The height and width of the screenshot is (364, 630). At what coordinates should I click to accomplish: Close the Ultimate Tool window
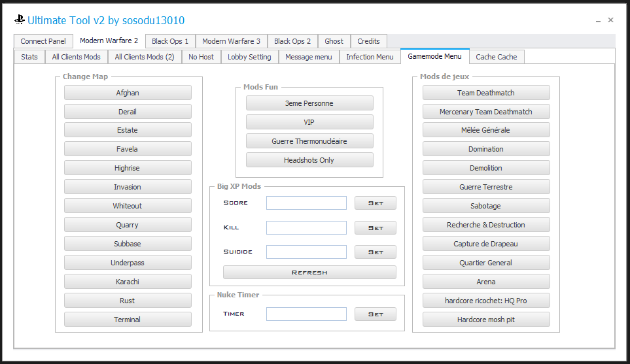tap(611, 20)
